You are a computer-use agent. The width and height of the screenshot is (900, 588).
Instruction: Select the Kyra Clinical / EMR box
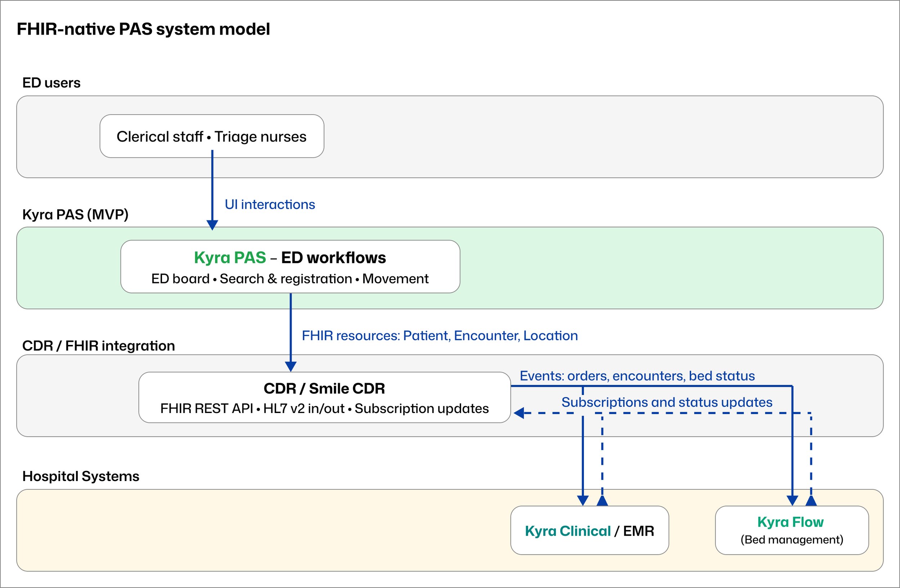[589, 530]
